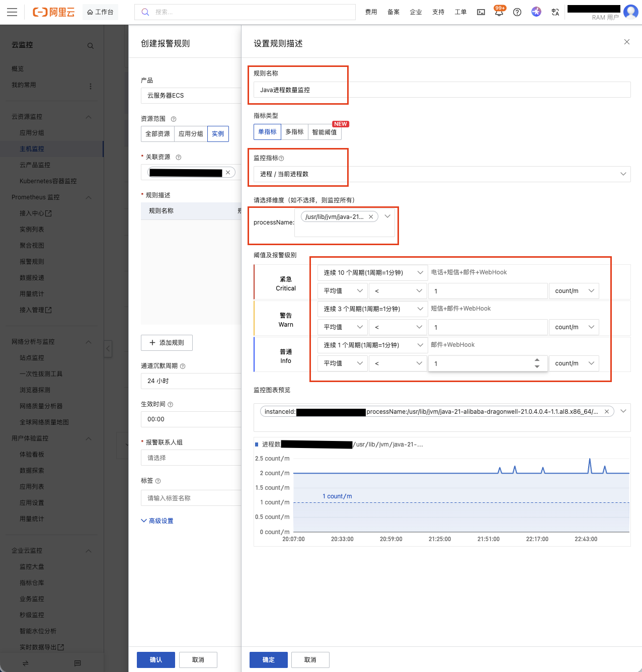Click the language switch icon
Screen dimensions: 642x672
click(555, 12)
